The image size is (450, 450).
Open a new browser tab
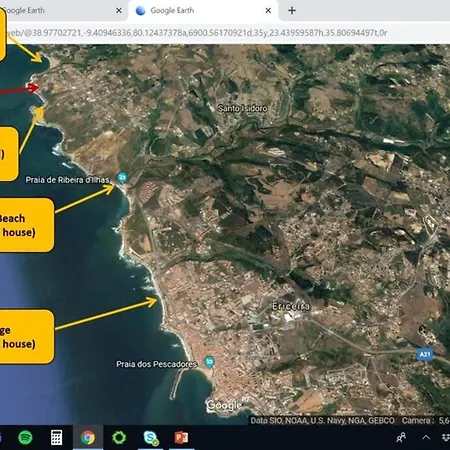point(292,11)
